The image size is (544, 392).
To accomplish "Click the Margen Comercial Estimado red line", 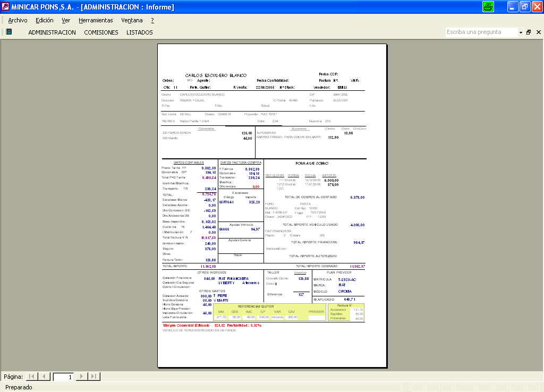I will click(x=212, y=326).
